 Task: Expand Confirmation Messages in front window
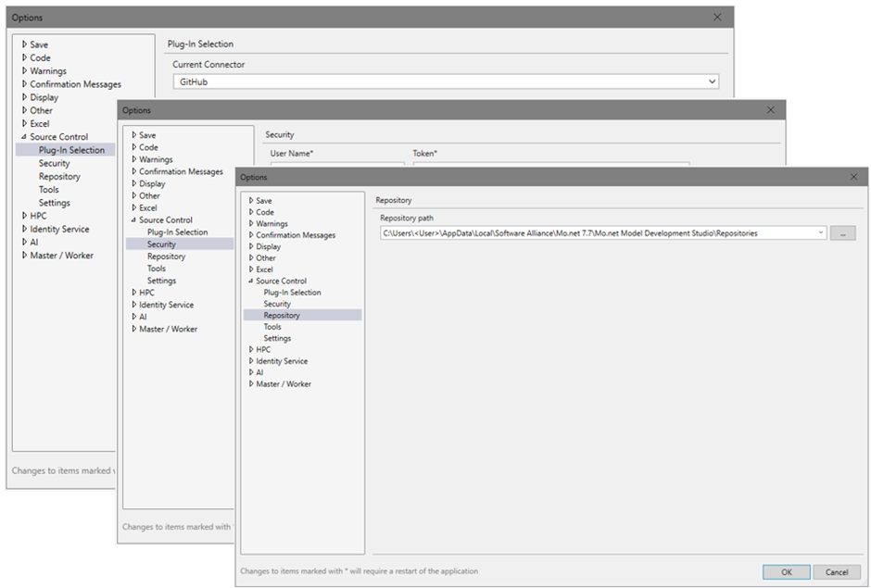tap(251, 235)
